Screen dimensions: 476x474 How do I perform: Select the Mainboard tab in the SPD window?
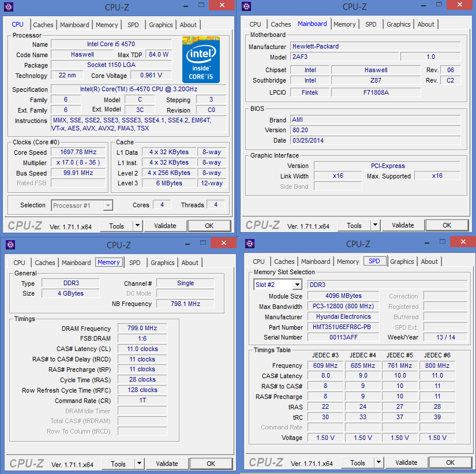click(x=316, y=262)
